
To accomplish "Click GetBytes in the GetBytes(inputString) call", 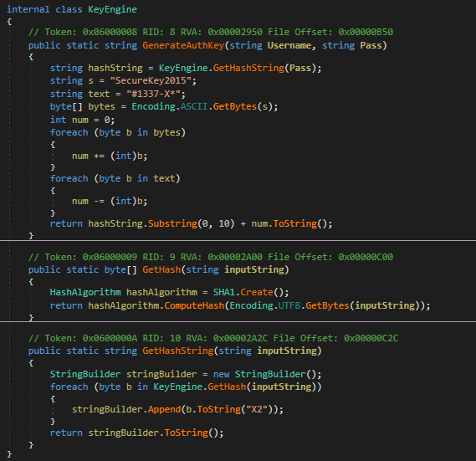I will pos(327,305).
